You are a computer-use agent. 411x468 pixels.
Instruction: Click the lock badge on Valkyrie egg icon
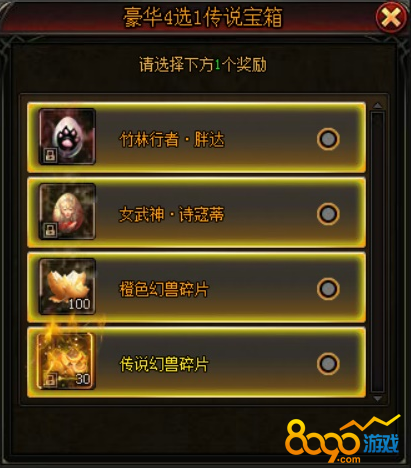click(50, 230)
